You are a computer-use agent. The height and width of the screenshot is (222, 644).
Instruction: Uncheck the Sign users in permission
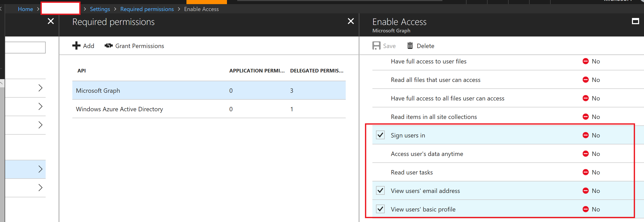(380, 135)
